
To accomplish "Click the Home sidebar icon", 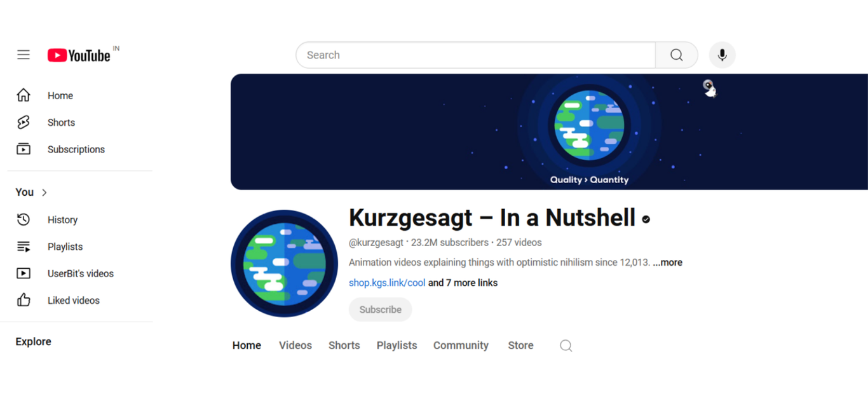I will (24, 95).
